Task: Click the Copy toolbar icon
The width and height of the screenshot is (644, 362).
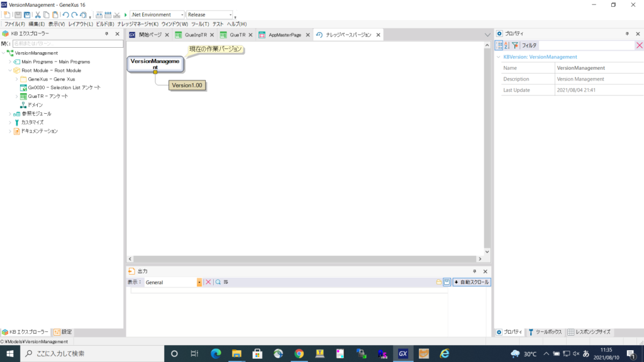Action: [x=47, y=15]
